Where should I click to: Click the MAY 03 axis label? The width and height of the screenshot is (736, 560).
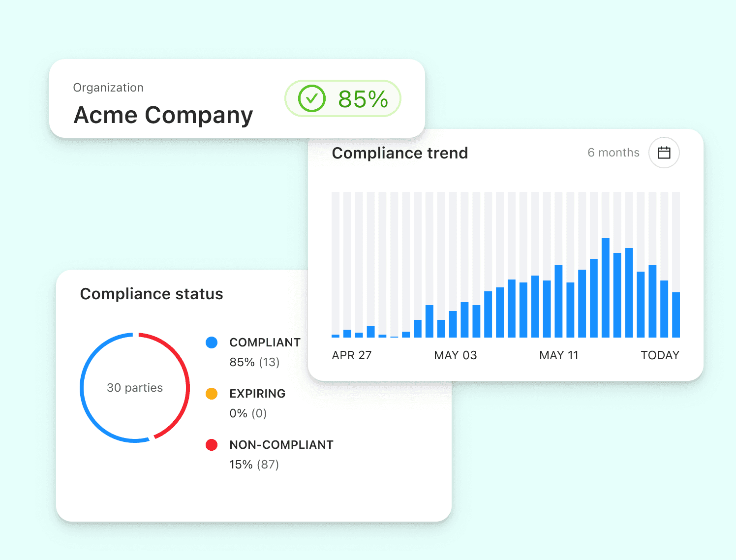click(x=456, y=355)
